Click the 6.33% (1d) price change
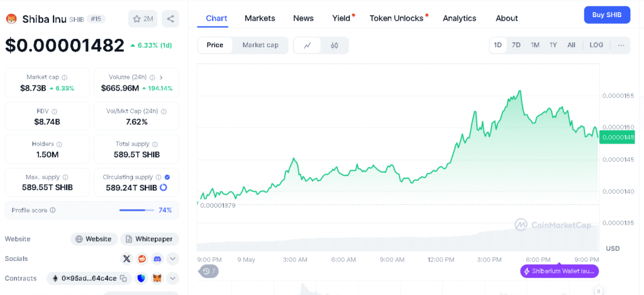Image resolution: width=644 pixels, height=295 pixels. point(151,45)
